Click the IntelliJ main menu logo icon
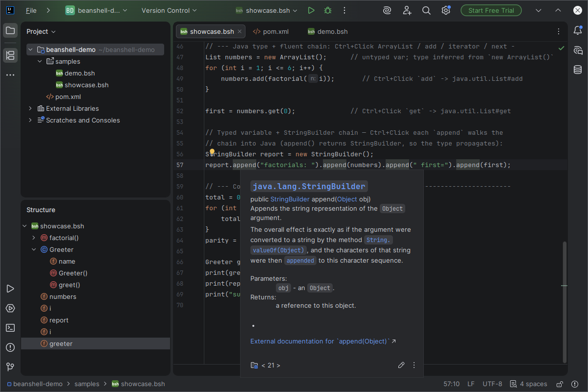This screenshot has height=392, width=588. coord(10,10)
